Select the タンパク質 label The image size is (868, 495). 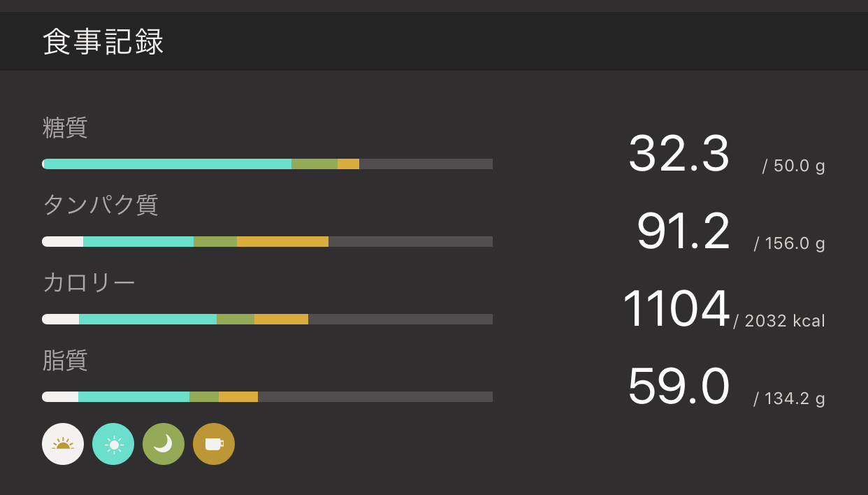point(101,205)
